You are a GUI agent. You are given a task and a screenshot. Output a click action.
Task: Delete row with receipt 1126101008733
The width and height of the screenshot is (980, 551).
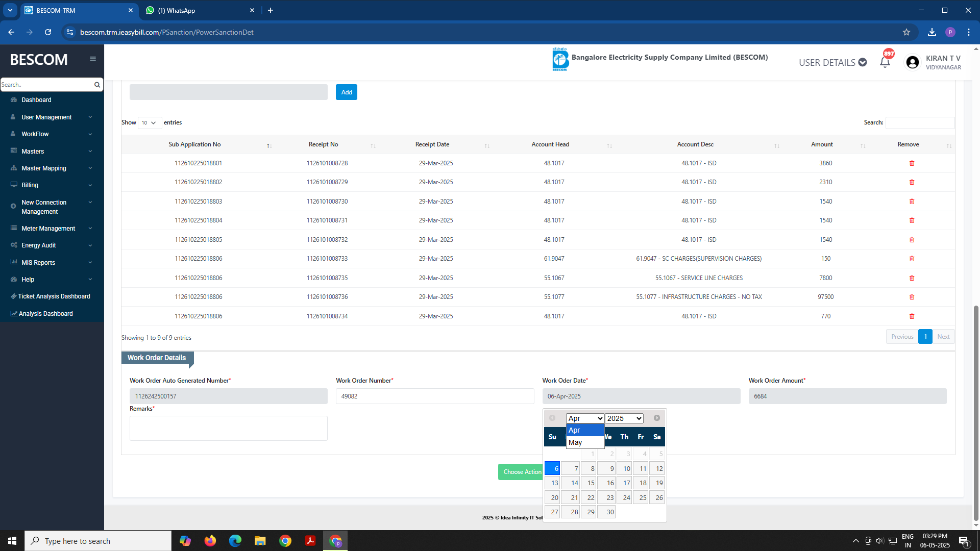click(x=912, y=259)
